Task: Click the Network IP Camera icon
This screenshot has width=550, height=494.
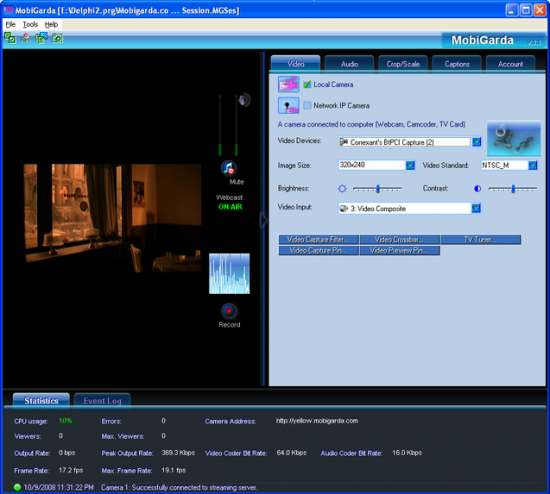Action: pyautogui.click(x=289, y=105)
